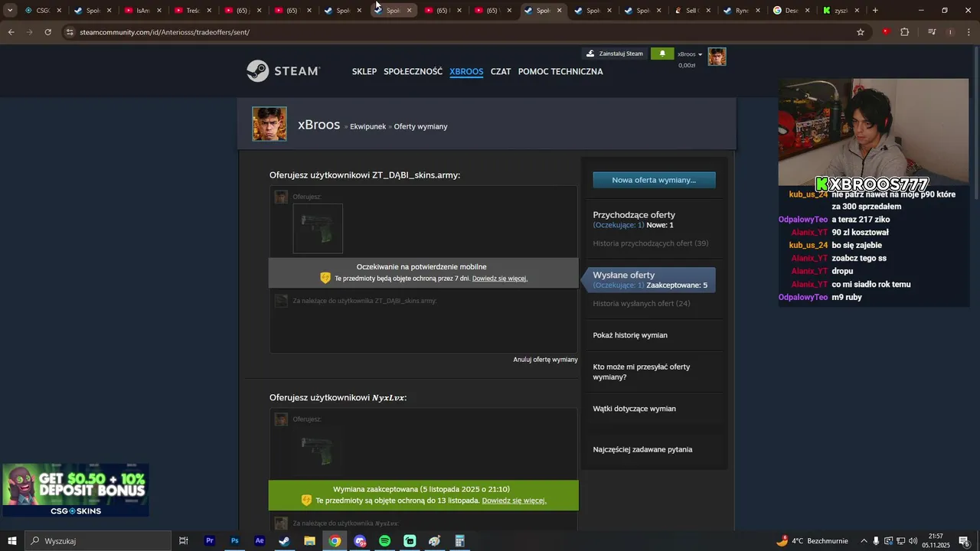Click the small avatar beside Oferujesz in the NyxLvx offer
The height and width of the screenshot is (551, 980).
click(281, 419)
